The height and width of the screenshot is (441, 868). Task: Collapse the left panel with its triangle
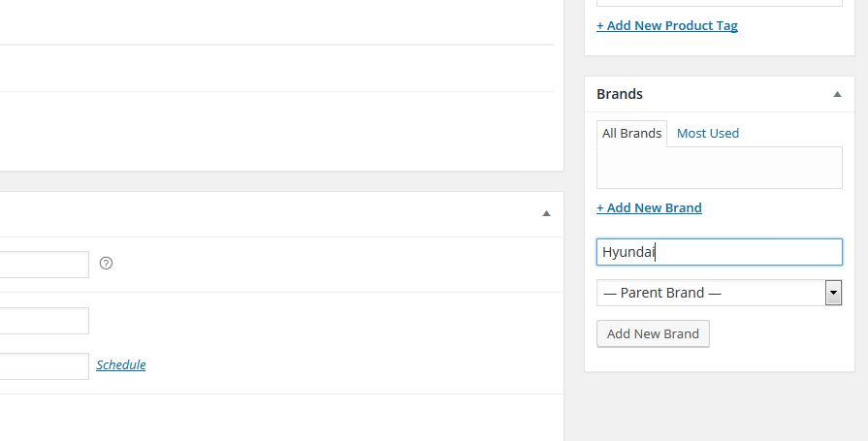click(x=546, y=213)
